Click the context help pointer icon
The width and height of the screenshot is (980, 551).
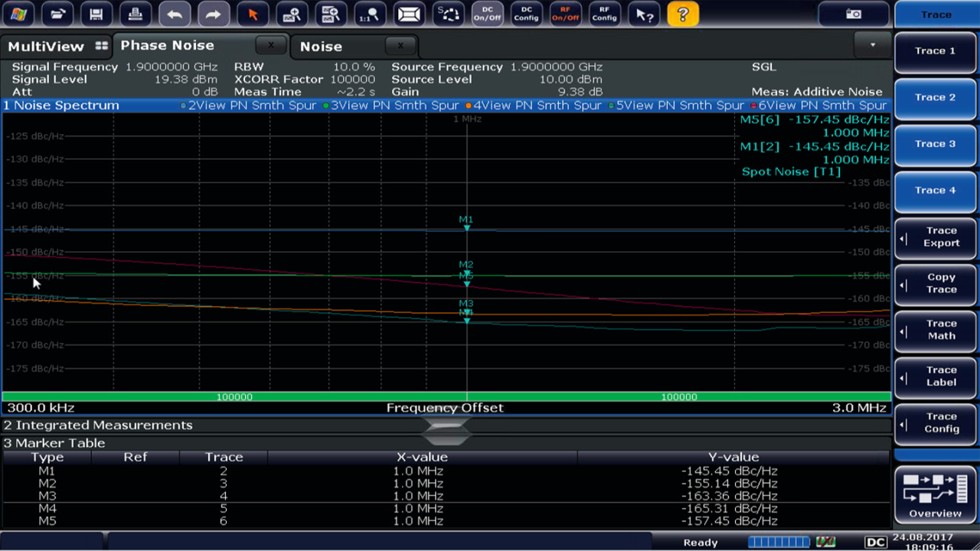(x=643, y=14)
